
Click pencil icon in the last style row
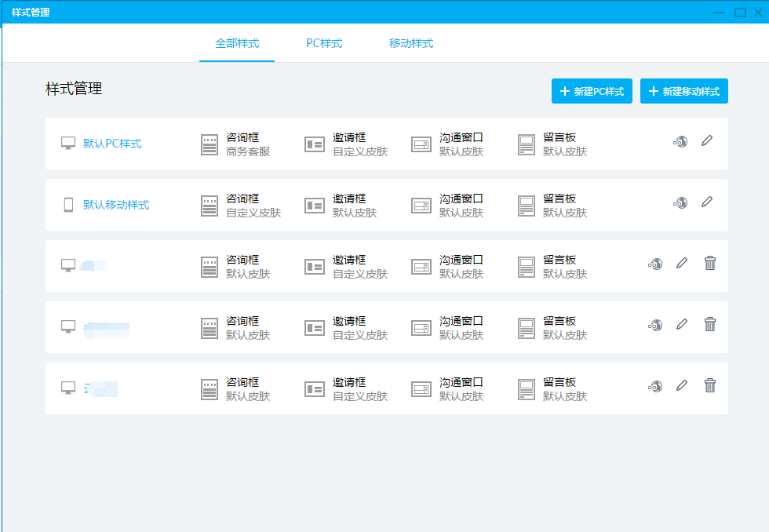(x=682, y=386)
